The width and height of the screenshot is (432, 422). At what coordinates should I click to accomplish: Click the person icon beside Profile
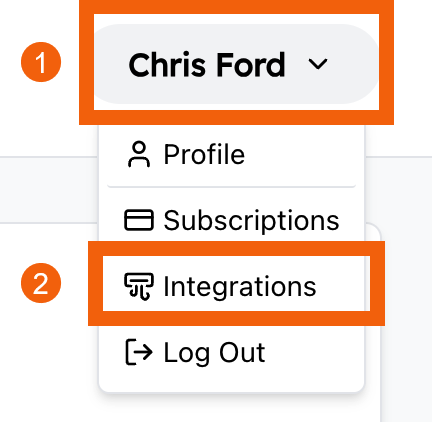click(x=139, y=154)
